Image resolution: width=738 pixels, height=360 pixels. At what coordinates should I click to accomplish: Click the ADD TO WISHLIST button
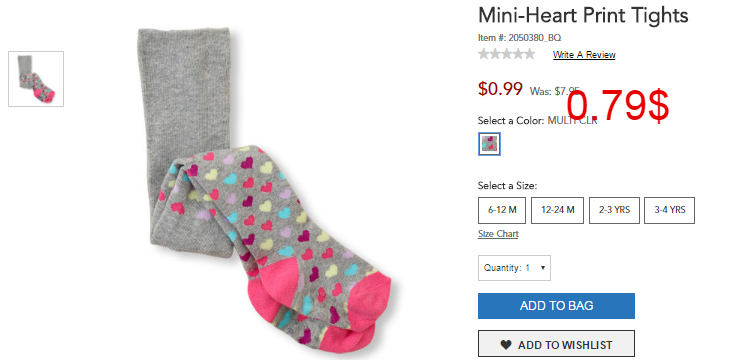click(x=556, y=344)
